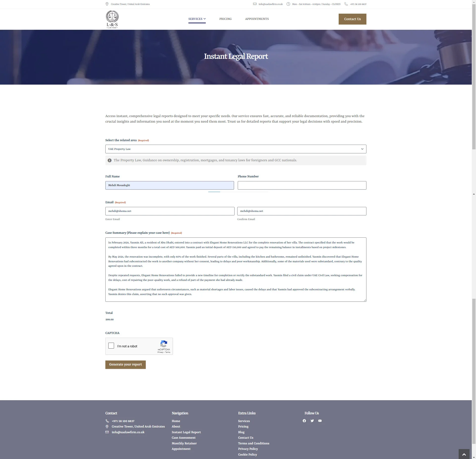Screen dimensions: 476x459
Task: Click the phone icon in the top bar
Action: coord(346,4)
